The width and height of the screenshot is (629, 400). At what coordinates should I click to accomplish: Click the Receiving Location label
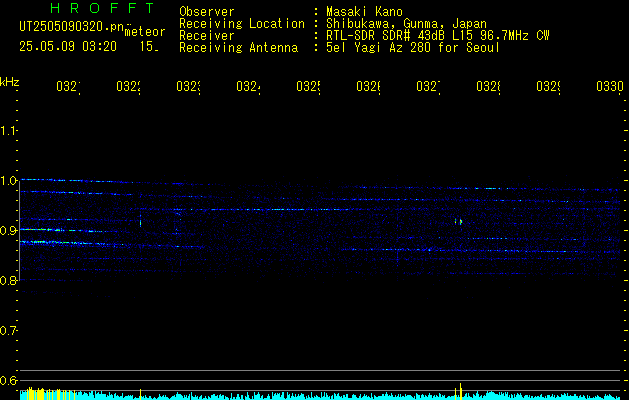tap(242, 24)
